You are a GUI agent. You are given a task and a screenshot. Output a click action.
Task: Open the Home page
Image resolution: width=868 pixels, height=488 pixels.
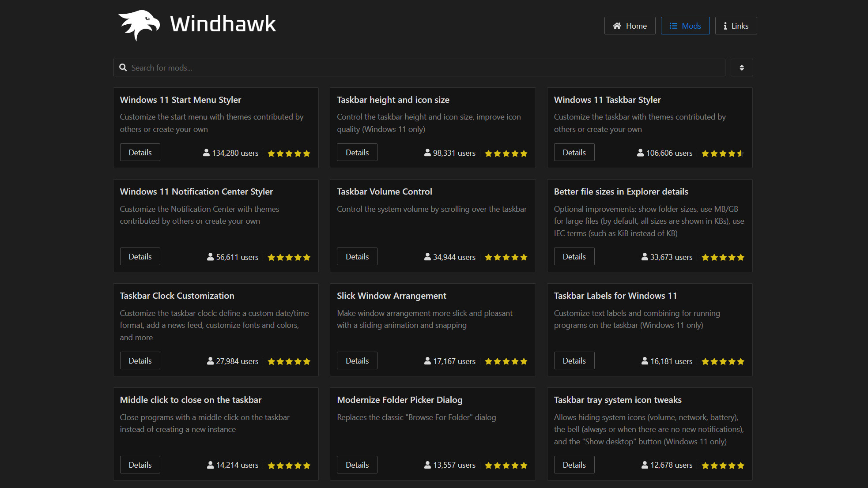630,26
